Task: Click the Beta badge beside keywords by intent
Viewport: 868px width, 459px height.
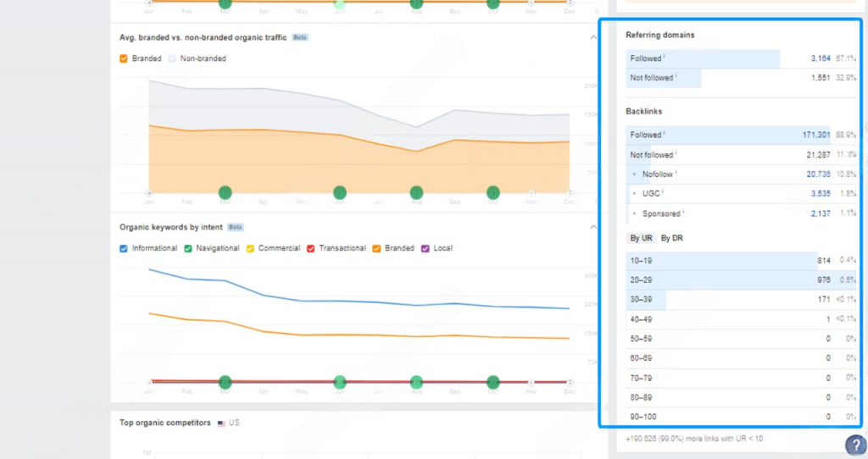Action: coord(236,227)
